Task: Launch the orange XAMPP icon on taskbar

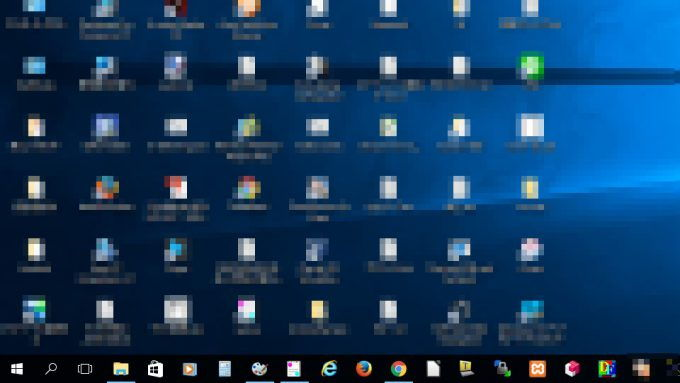Action: tap(537, 369)
